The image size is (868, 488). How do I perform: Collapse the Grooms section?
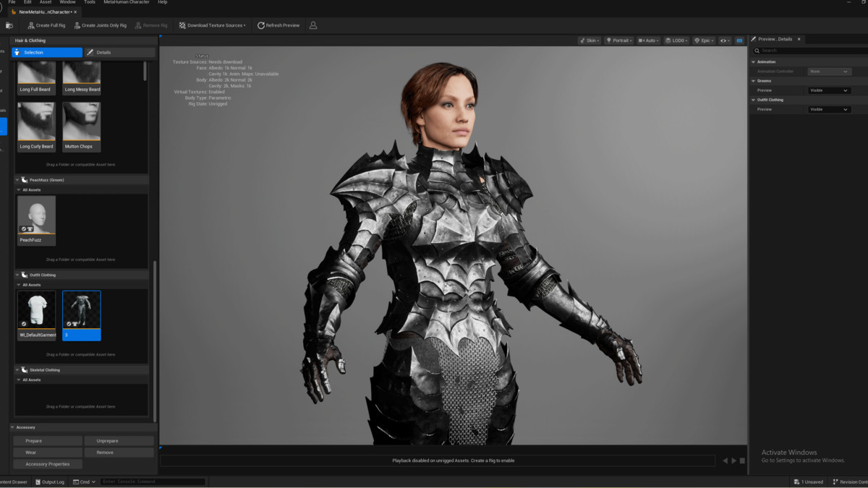[x=754, y=81]
